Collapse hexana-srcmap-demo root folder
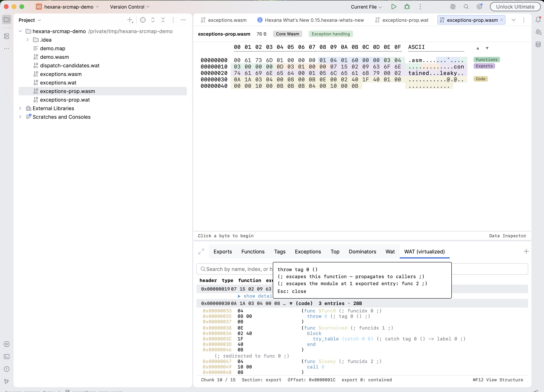The width and height of the screenshot is (544, 392). 20,31
